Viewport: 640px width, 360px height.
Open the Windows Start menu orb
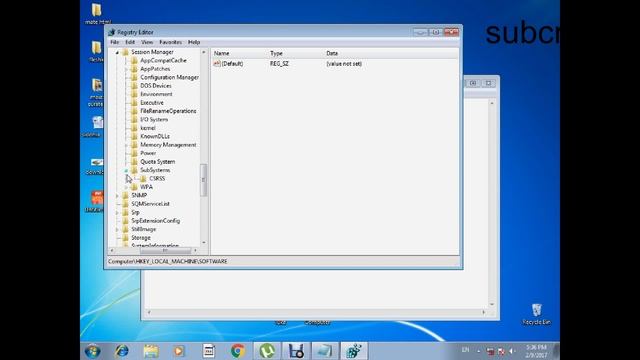pos(93,351)
